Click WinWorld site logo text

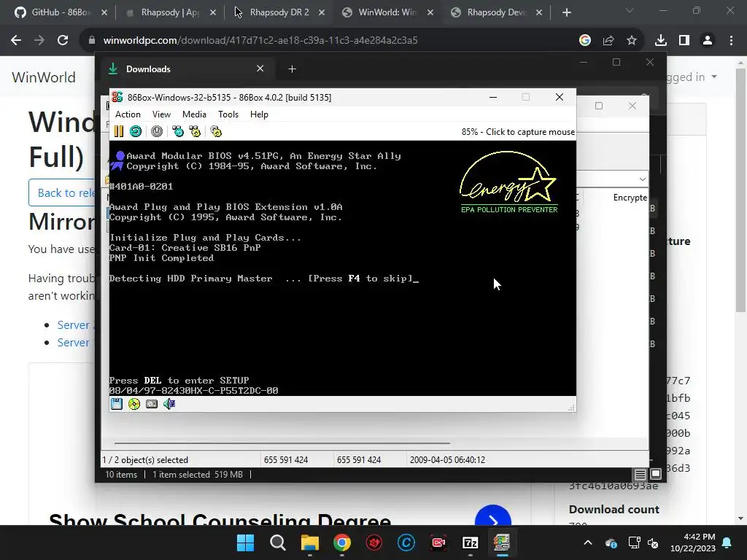click(43, 77)
